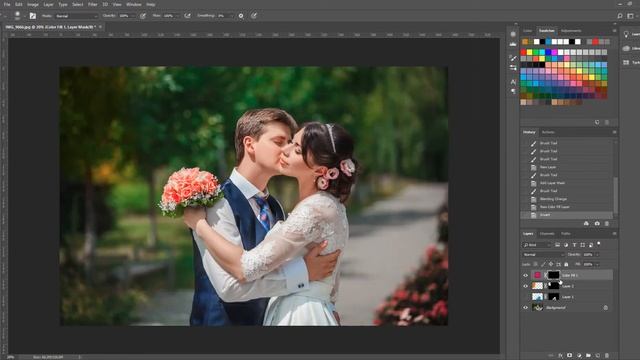Viewport: 640px width, 360px height.
Task: Select the New Layer history state
Action: click(567, 167)
